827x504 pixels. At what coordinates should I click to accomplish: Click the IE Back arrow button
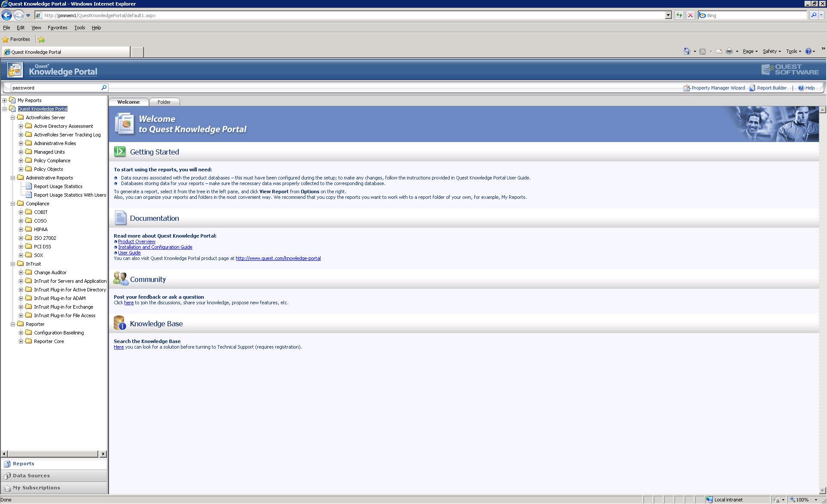pyautogui.click(x=6, y=15)
